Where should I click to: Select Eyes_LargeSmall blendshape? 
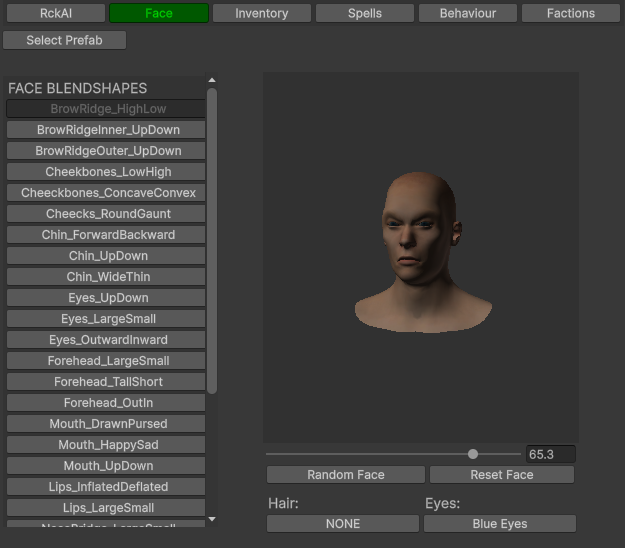(106, 319)
